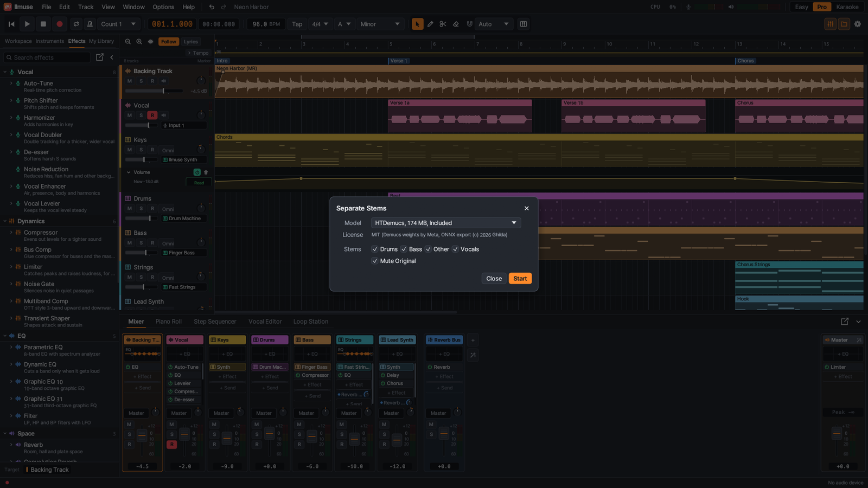Screen dimensions: 868x488
Task: Adjust the Backing Track volume slider
Action: pos(154,91)
